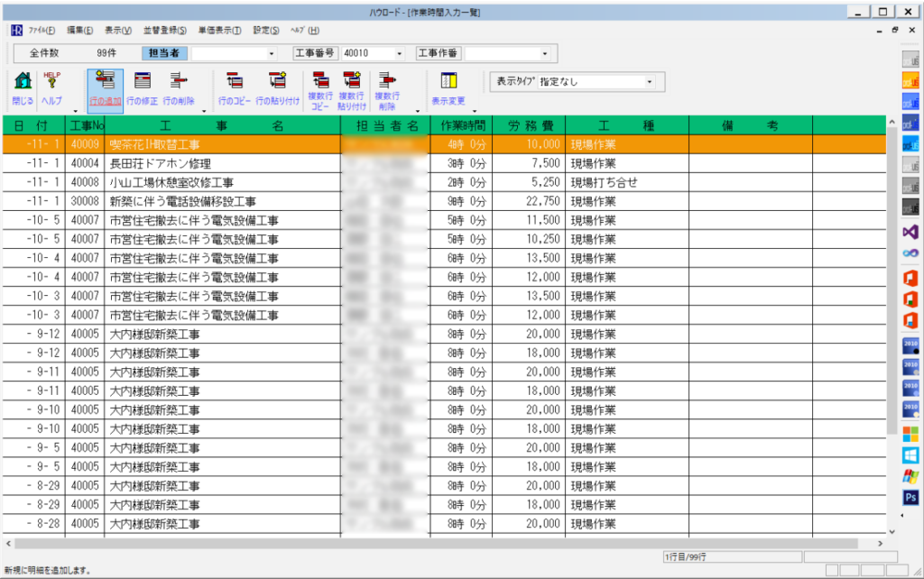This screenshot has width=924, height=579.
Task: Select the 行の修正 edit row icon
Action: pos(142,87)
